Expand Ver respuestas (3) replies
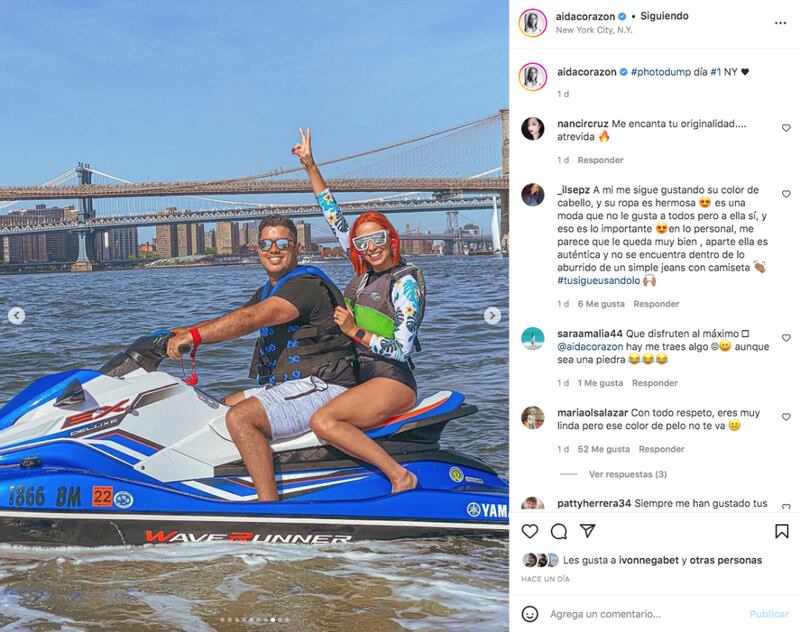 [628, 474]
